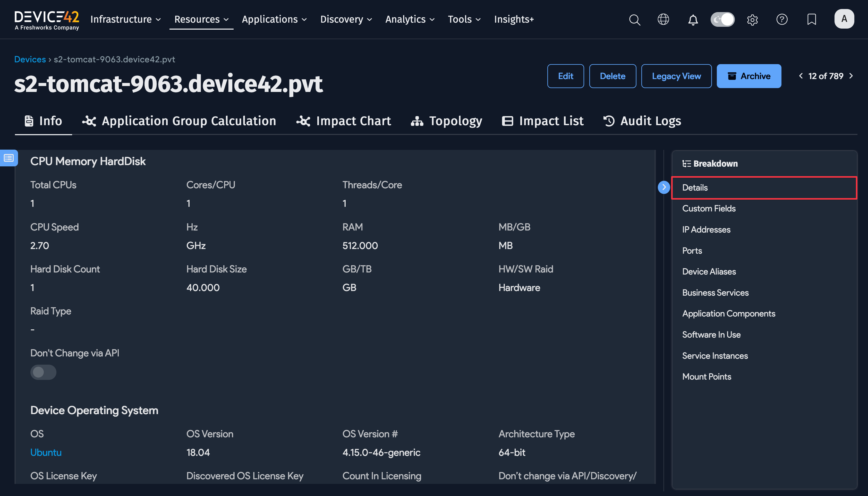Click the Device42 logo
Screen dimensions: 868x496
tap(47, 19)
